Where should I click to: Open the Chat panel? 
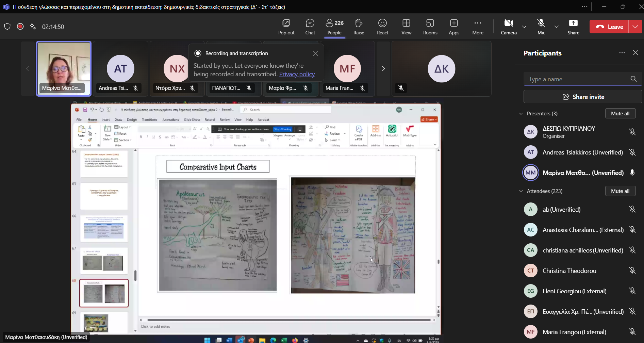point(310,27)
